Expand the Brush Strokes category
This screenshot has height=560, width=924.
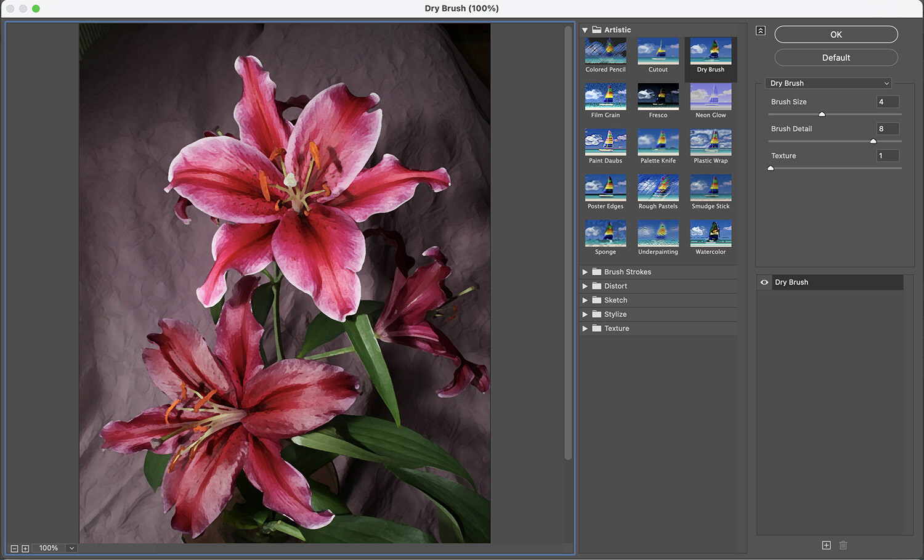585,272
